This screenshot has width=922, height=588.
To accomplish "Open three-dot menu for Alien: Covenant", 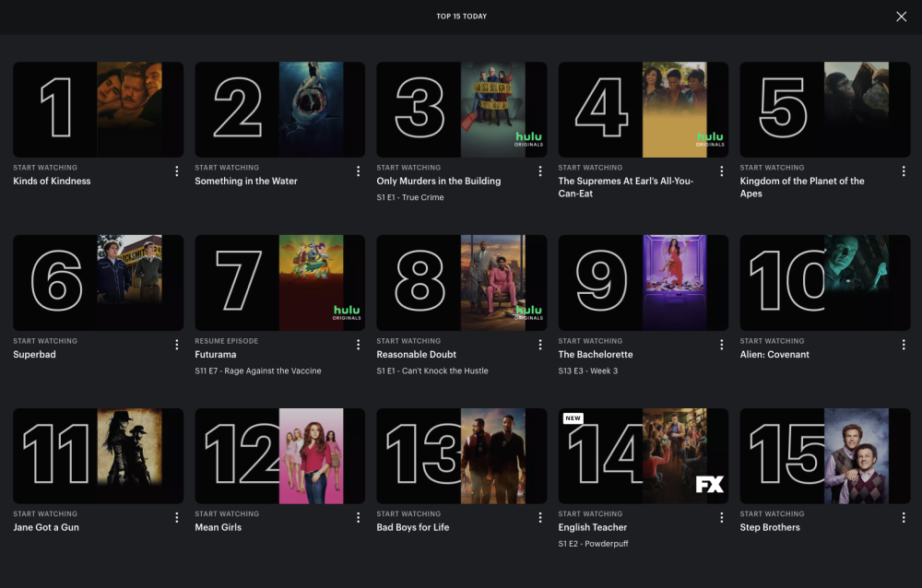I will [904, 345].
